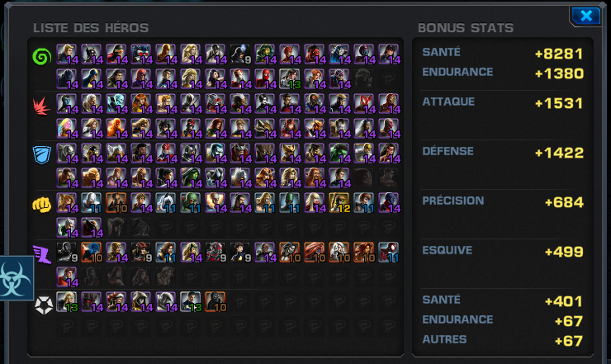The height and width of the screenshot is (364, 611).
Task: Click the purple winged boot Scrapper icon
Action: (41, 254)
